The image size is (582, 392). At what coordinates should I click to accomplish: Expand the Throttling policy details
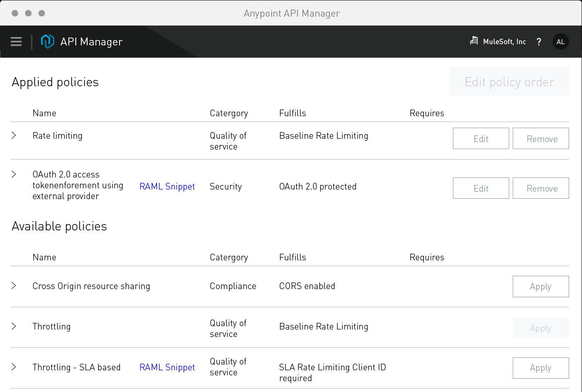[x=14, y=327]
